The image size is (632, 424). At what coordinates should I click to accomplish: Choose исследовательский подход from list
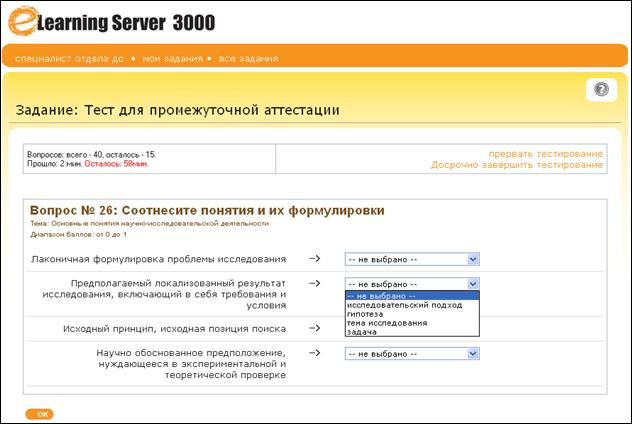pos(404,305)
